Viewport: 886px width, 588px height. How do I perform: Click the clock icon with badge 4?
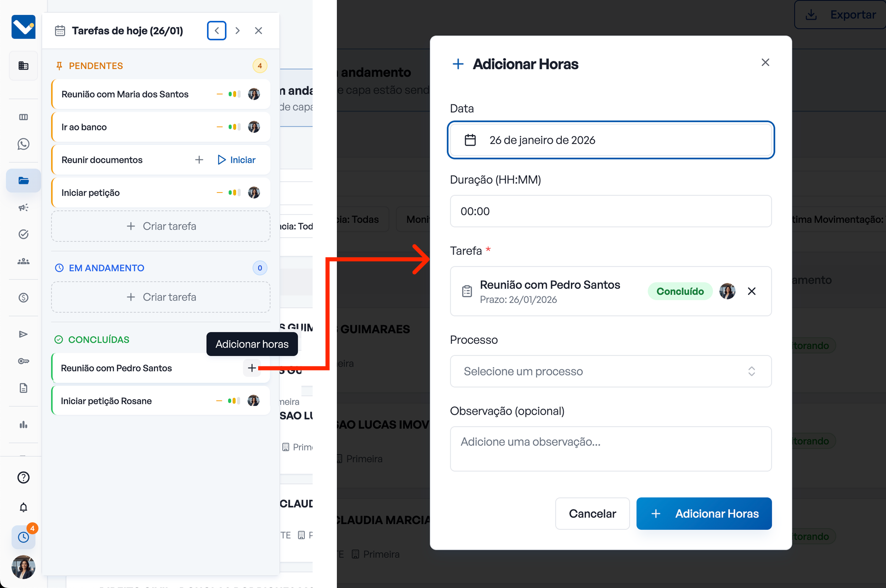(x=23, y=537)
